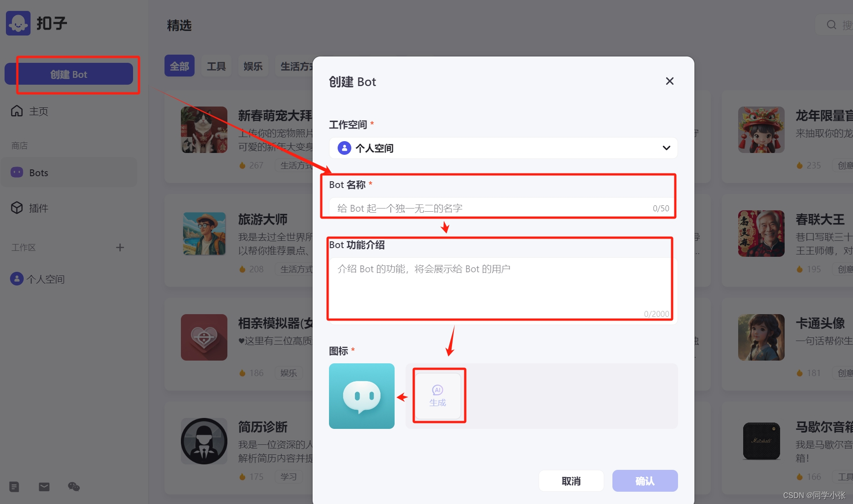Screen dimensions: 853x504
Task: Open 新春萌宠大拜年 bot cat thumbnail
Action: click(204, 130)
